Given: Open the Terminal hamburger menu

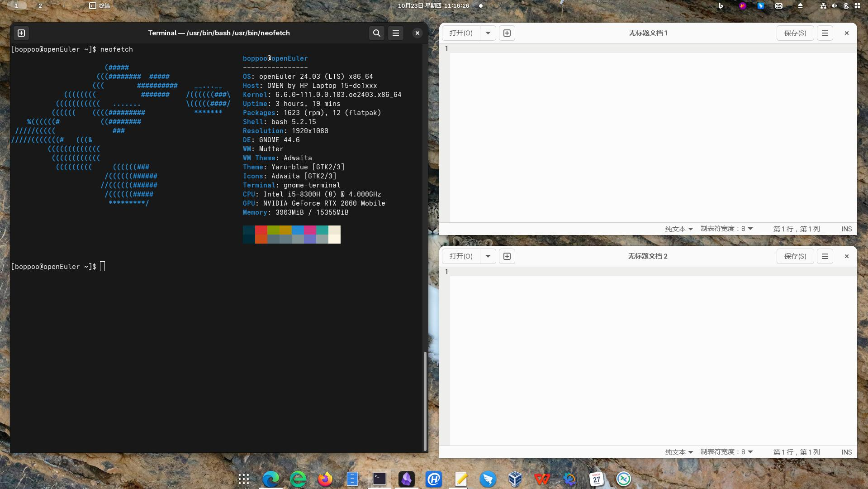Looking at the screenshot, I should [396, 33].
